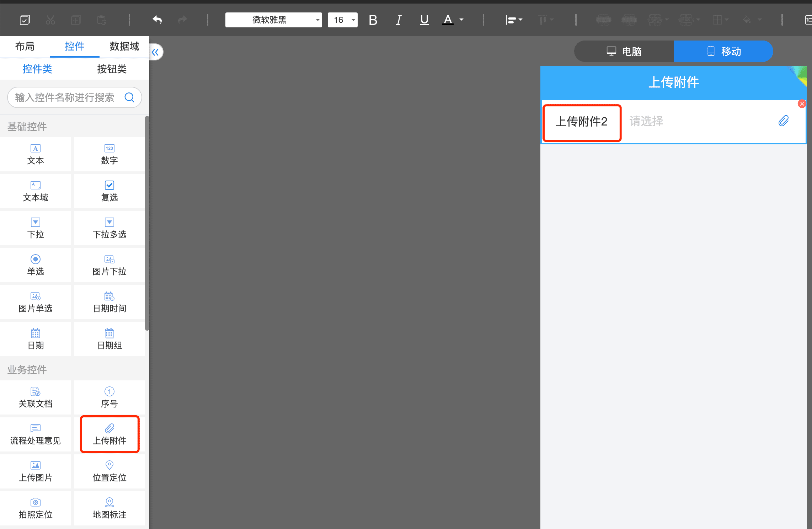The height and width of the screenshot is (529, 812).
Task: Click the 请选择 placeholder in preview
Action: 646,122
